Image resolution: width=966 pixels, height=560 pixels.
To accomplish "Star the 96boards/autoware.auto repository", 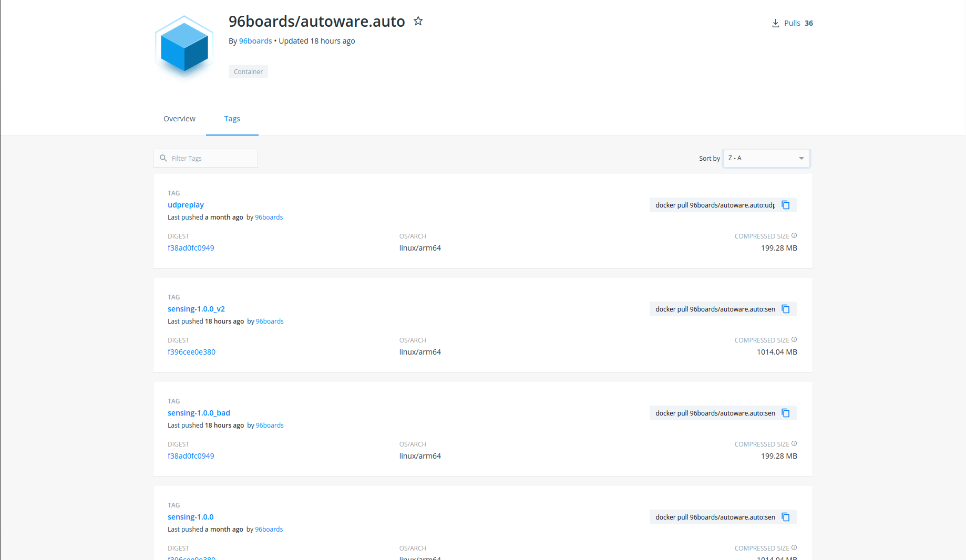I will click(418, 22).
